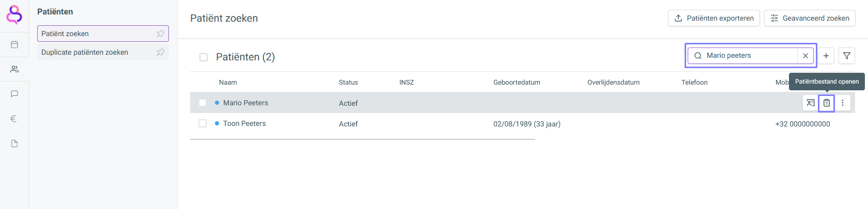Open patient card icon for Mario Peeters
This screenshot has height=209, width=868.
811,103
